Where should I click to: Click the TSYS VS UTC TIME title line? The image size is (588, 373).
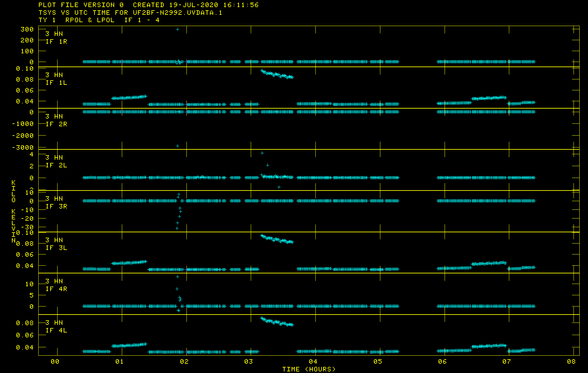point(130,13)
